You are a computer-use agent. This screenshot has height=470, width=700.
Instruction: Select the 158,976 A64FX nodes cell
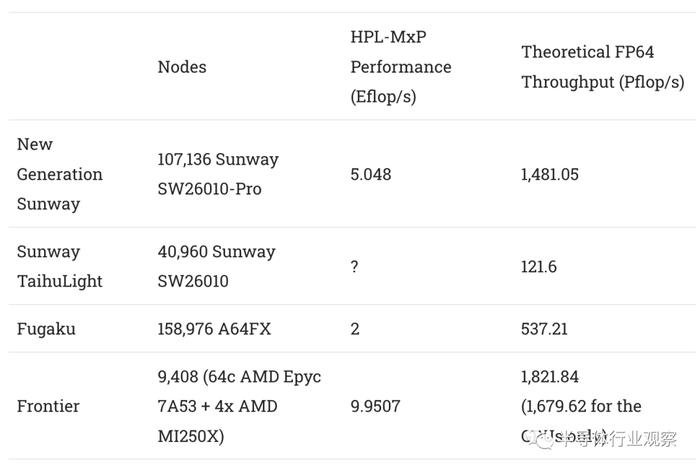214,329
